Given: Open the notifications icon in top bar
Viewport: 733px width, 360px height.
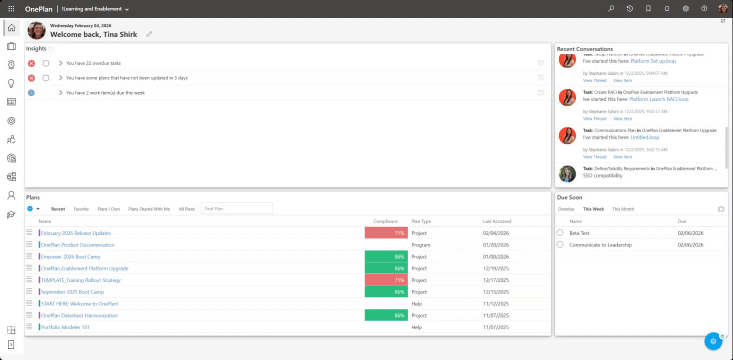Looking at the screenshot, I should click(x=667, y=8).
